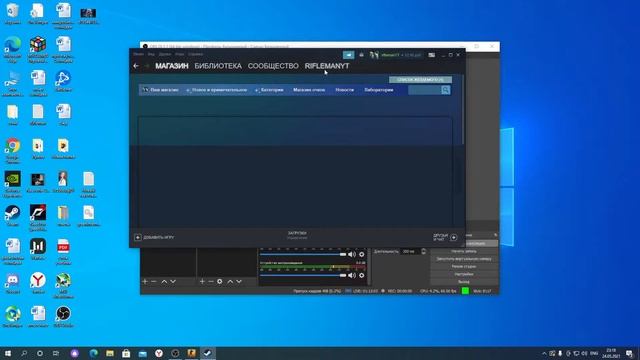Open Microsoft Store from the taskbar
The width and height of the screenshot is (640, 360).
point(126,353)
